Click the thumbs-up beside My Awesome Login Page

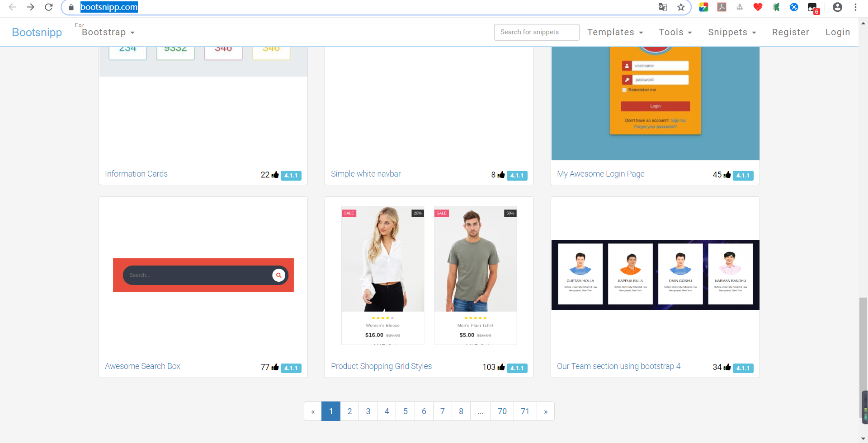point(727,175)
